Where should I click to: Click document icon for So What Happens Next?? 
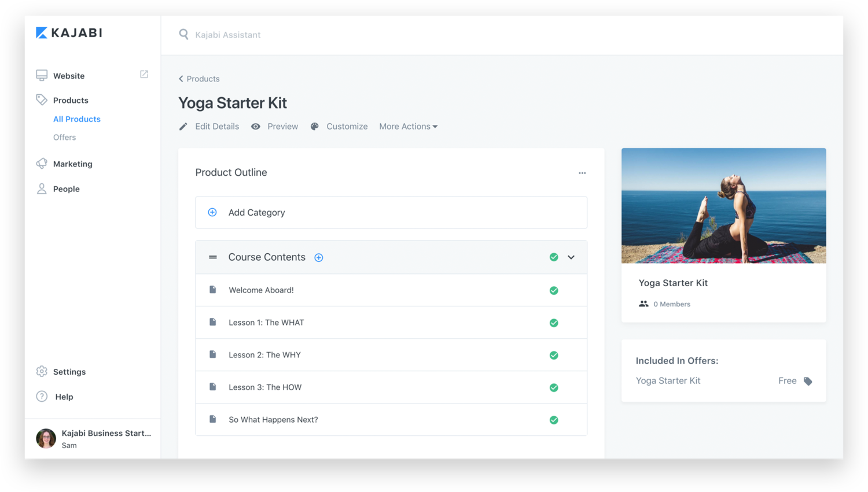coord(213,419)
